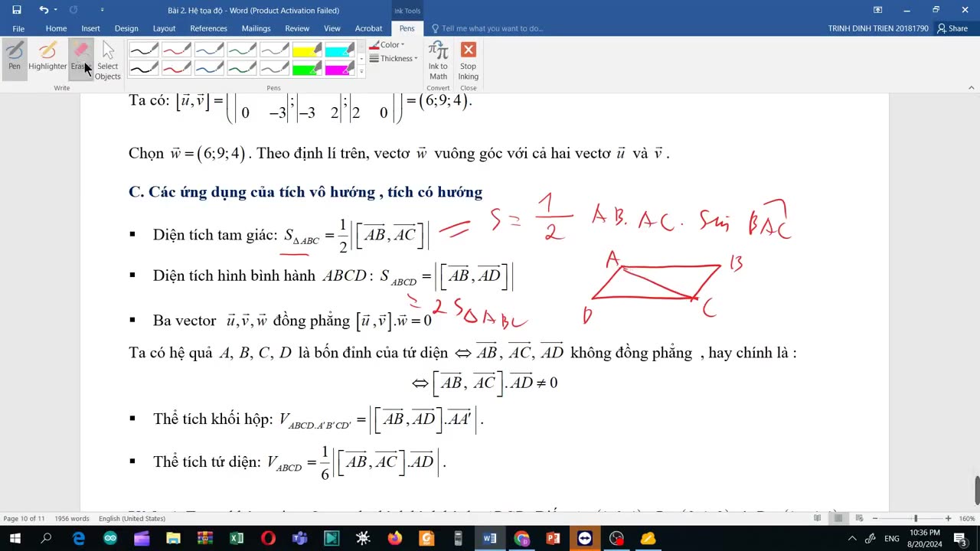Screen dimensions: 980x551
Task: Choose the top-row red pen preset
Action: [176, 51]
